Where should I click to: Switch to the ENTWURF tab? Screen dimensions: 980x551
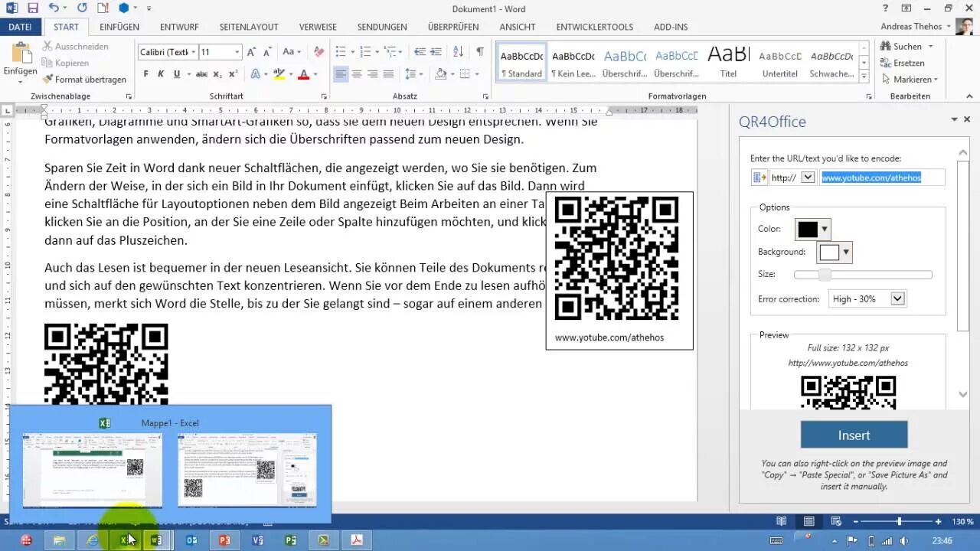(x=179, y=27)
